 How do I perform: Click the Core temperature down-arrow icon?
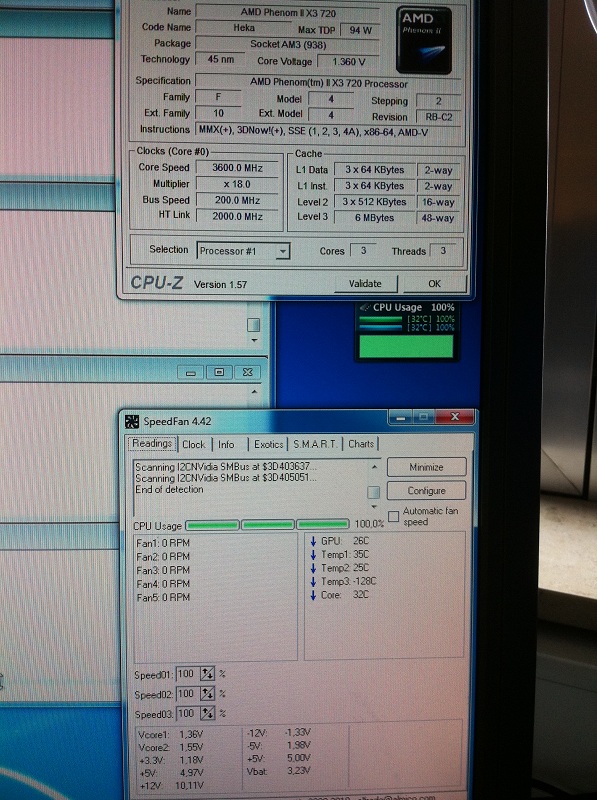313,595
